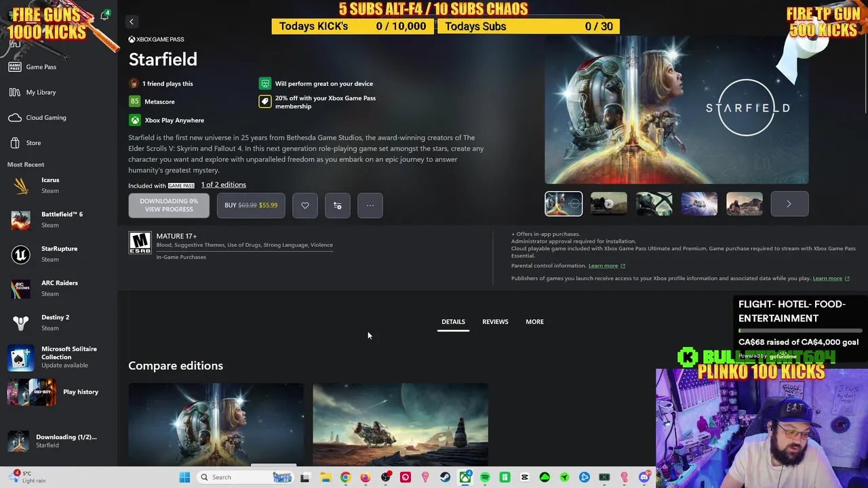This screenshot has width=868, height=488.
Task: Open ARC Raiders from Most Recent
Action: click(58, 288)
